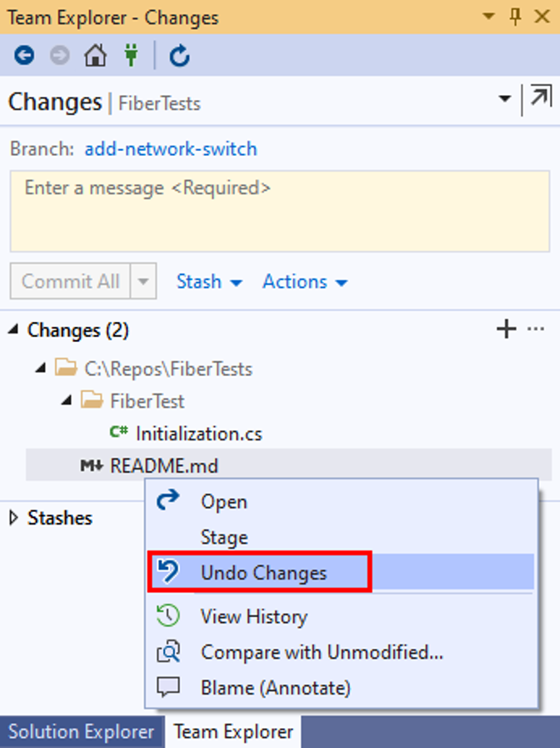
Task: Switch to the Solution Explorer tab
Action: pos(82,732)
